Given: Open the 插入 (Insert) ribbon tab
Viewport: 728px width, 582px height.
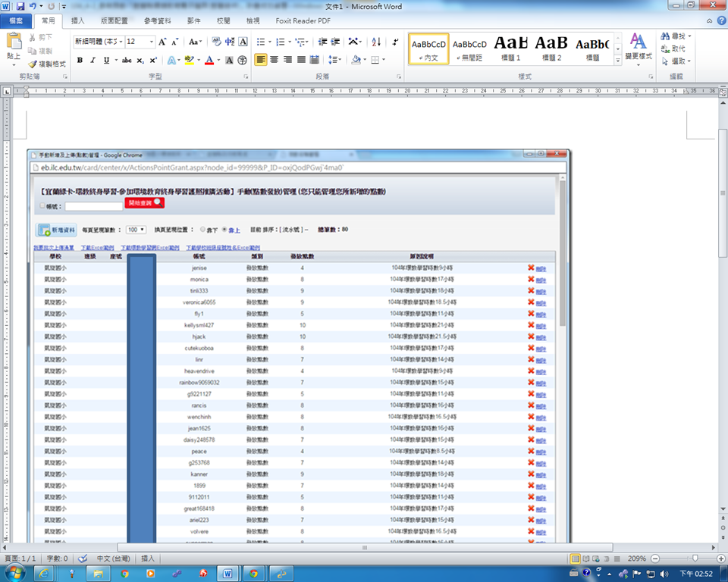Looking at the screenshot, I should [x=77, y=20].
